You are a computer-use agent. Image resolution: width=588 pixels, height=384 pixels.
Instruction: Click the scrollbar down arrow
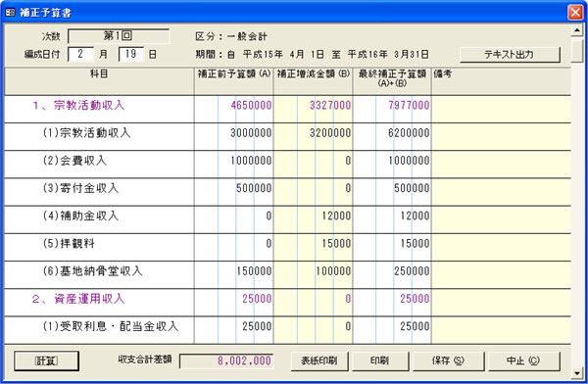577,373
